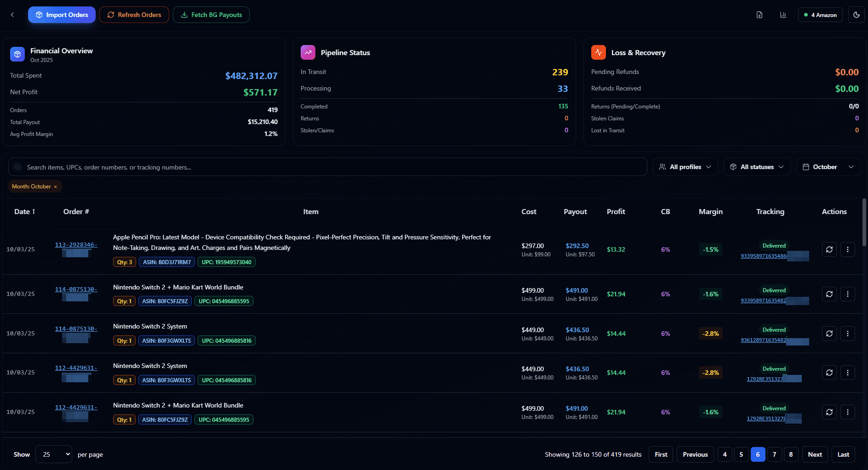Open order link 113-2928346
The height and width of the screenshot is (470, 868).
(76, 244)
